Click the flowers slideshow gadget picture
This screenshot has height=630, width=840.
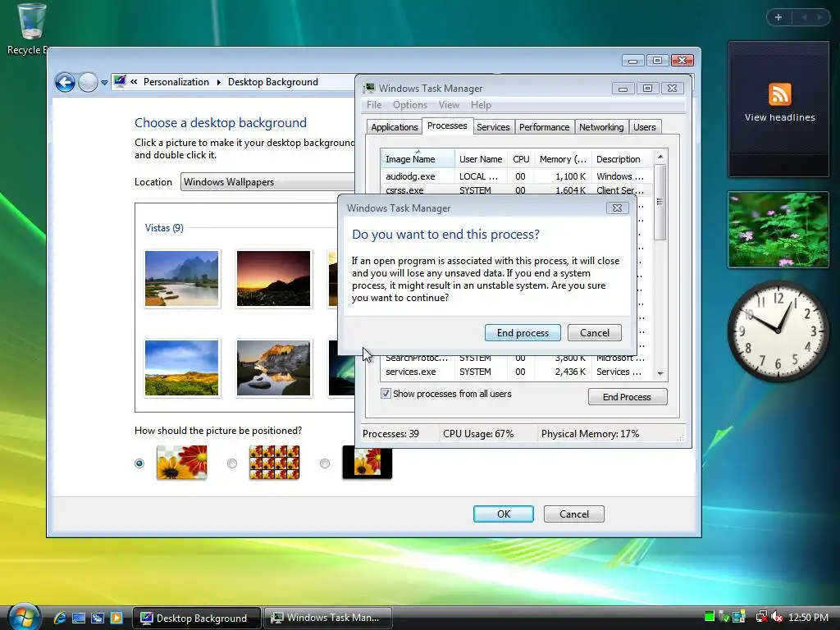[778, 230]
